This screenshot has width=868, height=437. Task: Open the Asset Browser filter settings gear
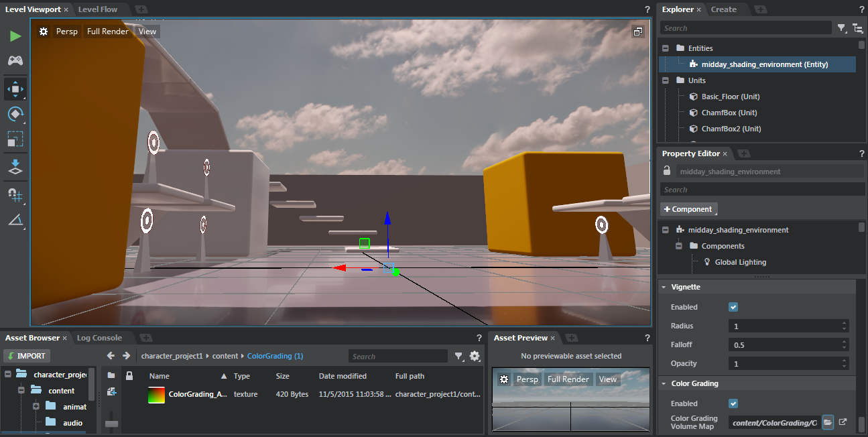pyautogui.click(x=475, y=356)
